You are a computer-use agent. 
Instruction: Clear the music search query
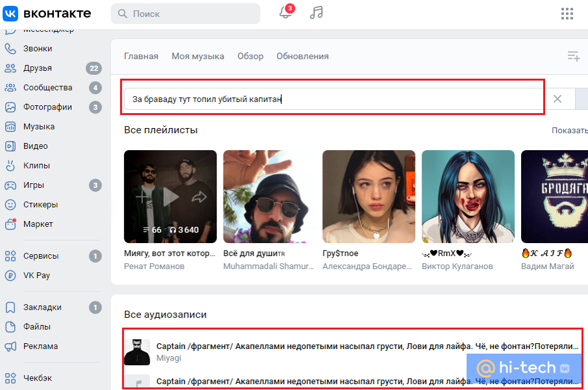coord(557,99)
